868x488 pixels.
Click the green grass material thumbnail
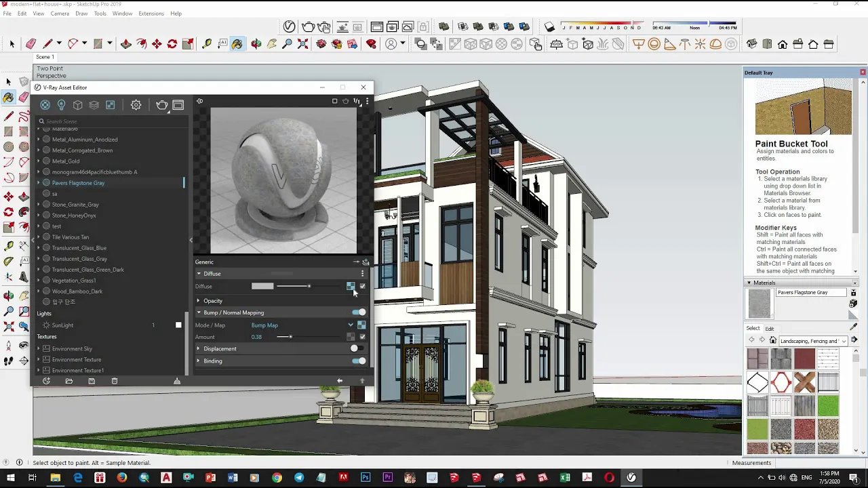pos(827,405)
